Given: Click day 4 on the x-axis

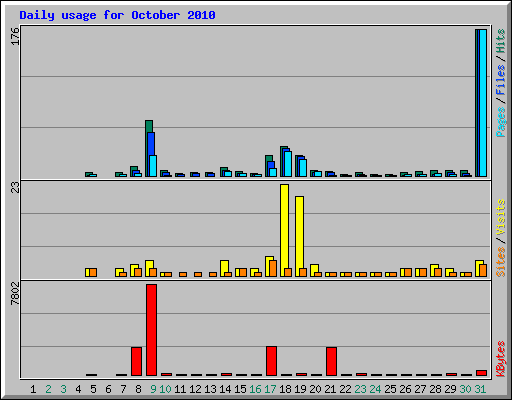Looking at the screenshot, I should click(78, 389).
